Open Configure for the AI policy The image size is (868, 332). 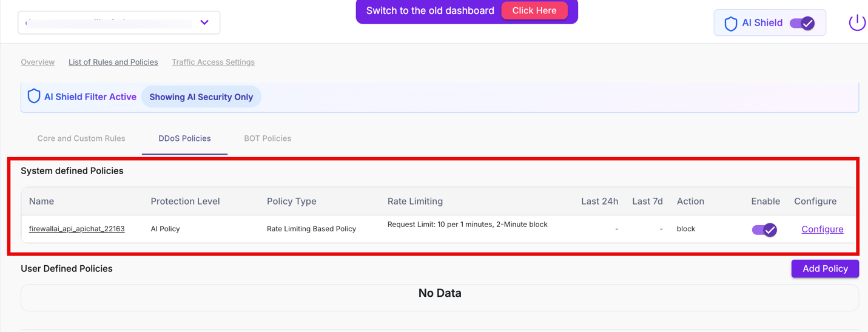(822, 229)
